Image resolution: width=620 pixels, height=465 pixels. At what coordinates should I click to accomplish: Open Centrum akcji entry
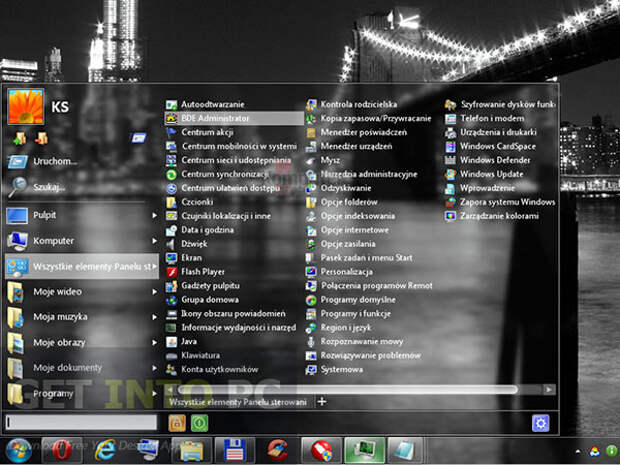click(200, 132)
